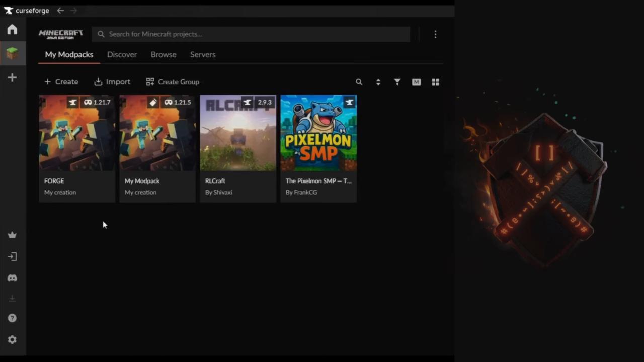Image resolution: width=644 pixels, height=362 pixels.
Task: Click the Import button
Action: tap(112, 82)
